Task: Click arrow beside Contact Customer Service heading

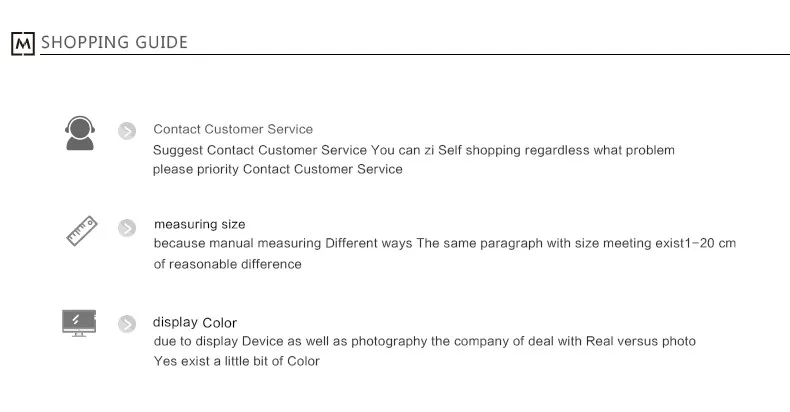Action: point(127,131)
